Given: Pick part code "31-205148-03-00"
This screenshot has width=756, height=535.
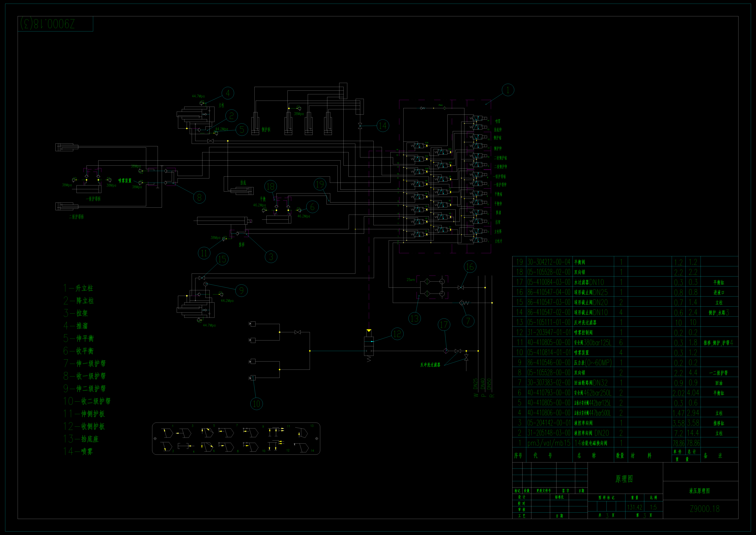Looking at the screenshot, I should coord(549,433).
